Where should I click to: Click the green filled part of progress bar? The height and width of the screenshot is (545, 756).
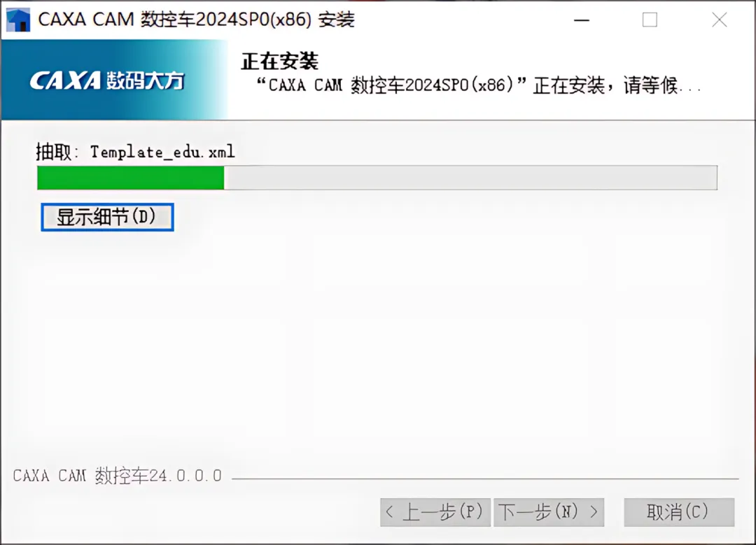point(131,178)
